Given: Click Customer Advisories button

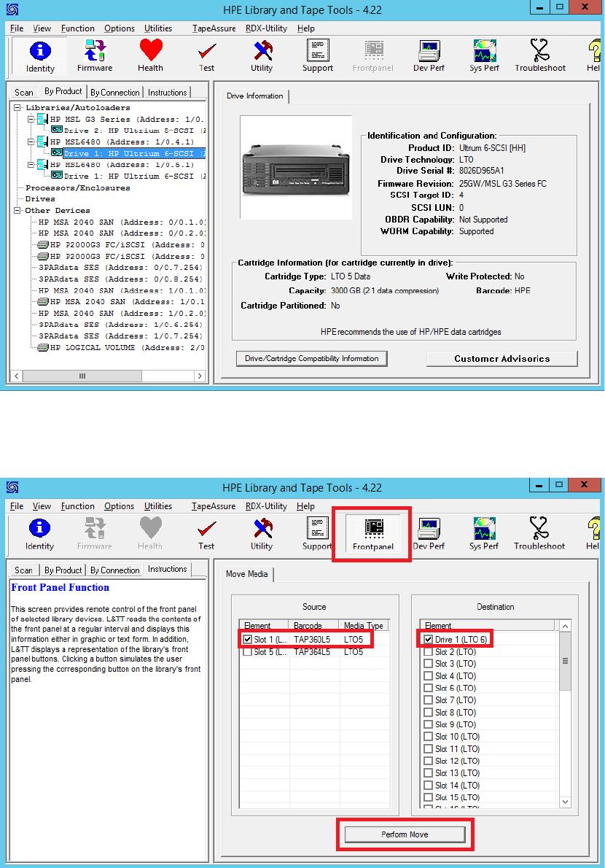Looking at the screenshot, I should (x=501, y=359).
